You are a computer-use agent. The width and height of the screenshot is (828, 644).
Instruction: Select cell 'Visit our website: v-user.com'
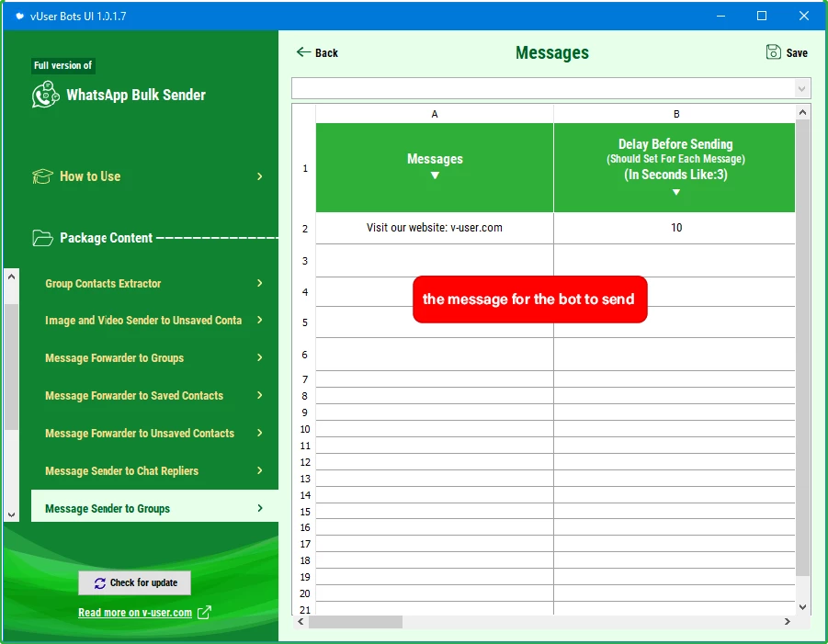pyautogui.click(x=435, y=228)
